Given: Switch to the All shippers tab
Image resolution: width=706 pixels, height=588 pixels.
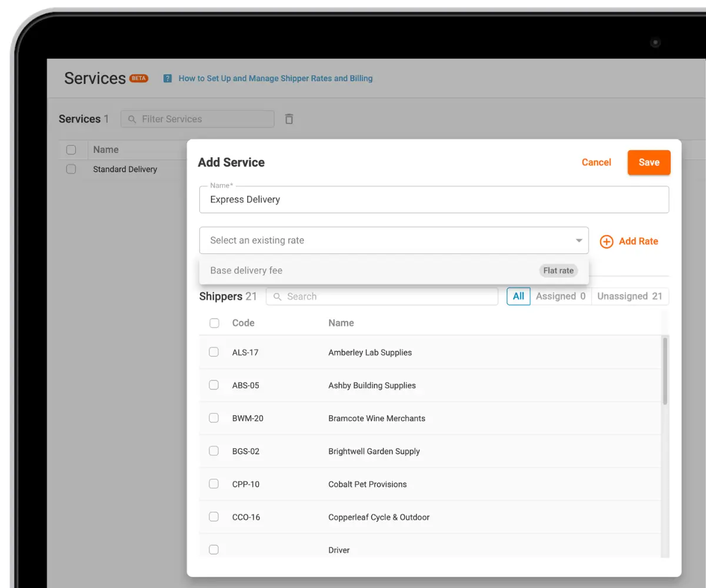Looking at the screenshot, I should pos(518,296).
